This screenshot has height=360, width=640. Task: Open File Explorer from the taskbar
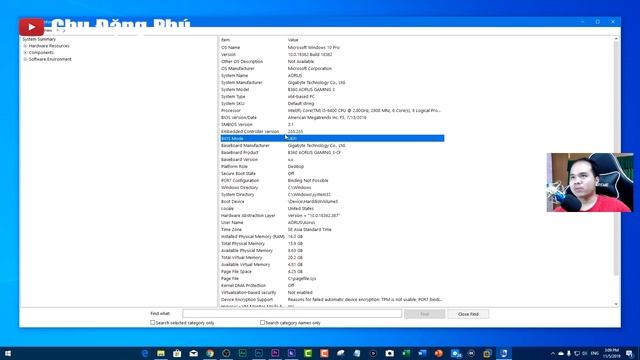coord(161,353)
